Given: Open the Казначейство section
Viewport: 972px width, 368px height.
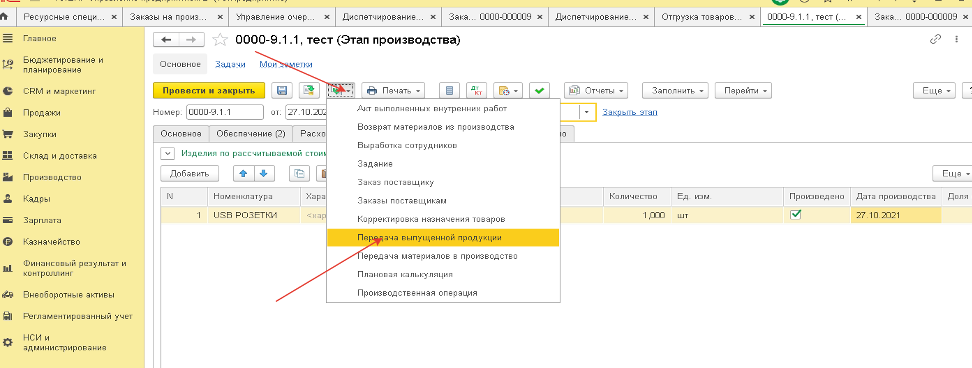Looking at the screenshot, I should [x=51, y=242].
